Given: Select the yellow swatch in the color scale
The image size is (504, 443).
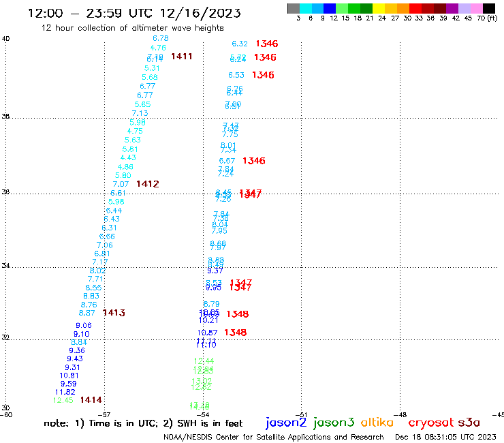Looking at the screenshot, I should 379,8.
